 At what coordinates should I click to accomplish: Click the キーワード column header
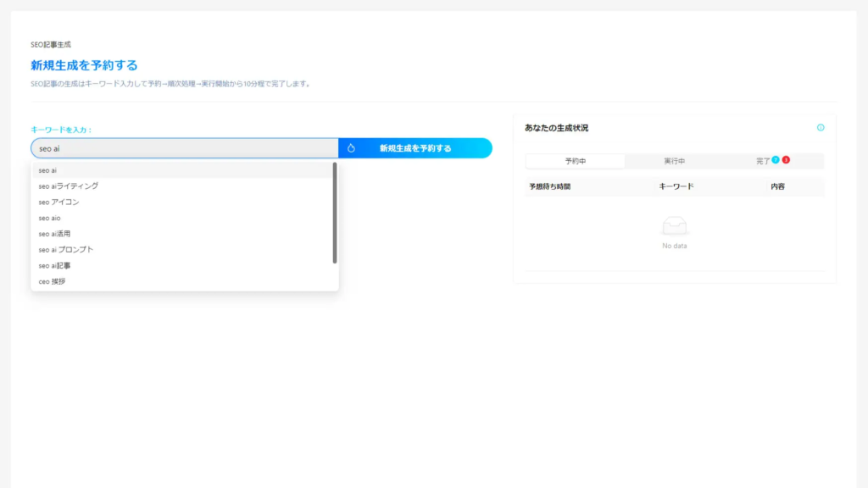coord(676,186)
